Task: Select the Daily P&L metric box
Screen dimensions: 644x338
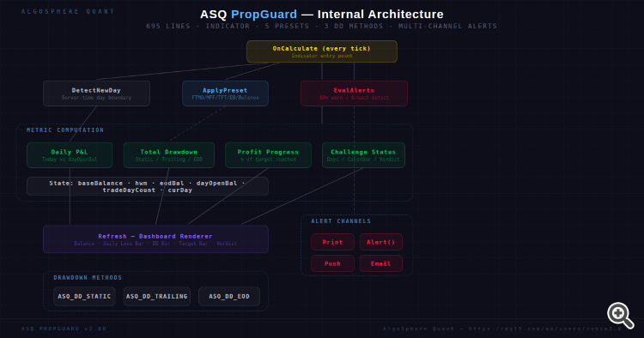Action: pos(70,155)
